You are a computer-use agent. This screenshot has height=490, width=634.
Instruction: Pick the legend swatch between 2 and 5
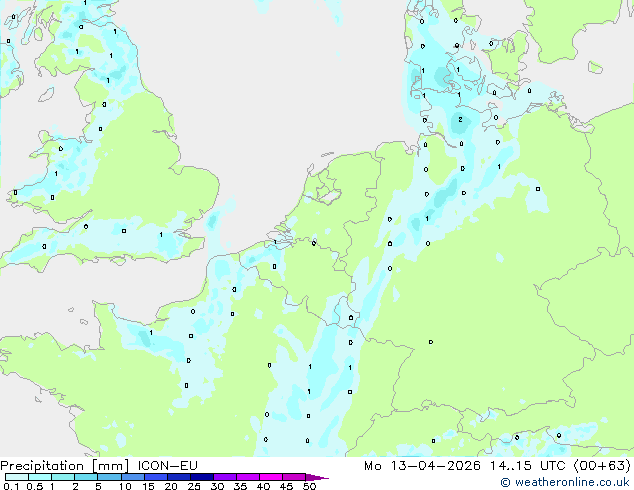point(86,477)
